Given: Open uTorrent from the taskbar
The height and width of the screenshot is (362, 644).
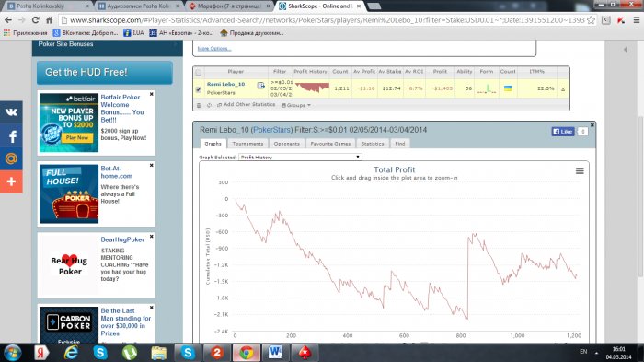Looking at the screenshot, I should click(x=130, y=353).
